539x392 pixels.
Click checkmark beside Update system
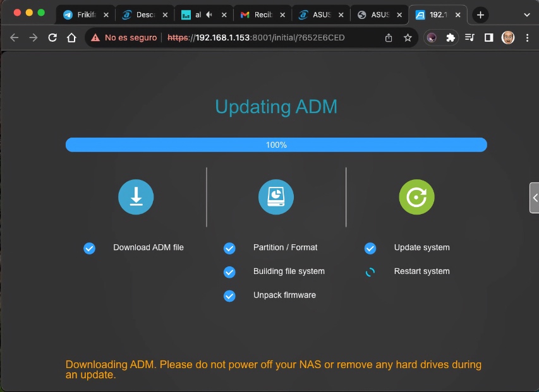(370, 248)
